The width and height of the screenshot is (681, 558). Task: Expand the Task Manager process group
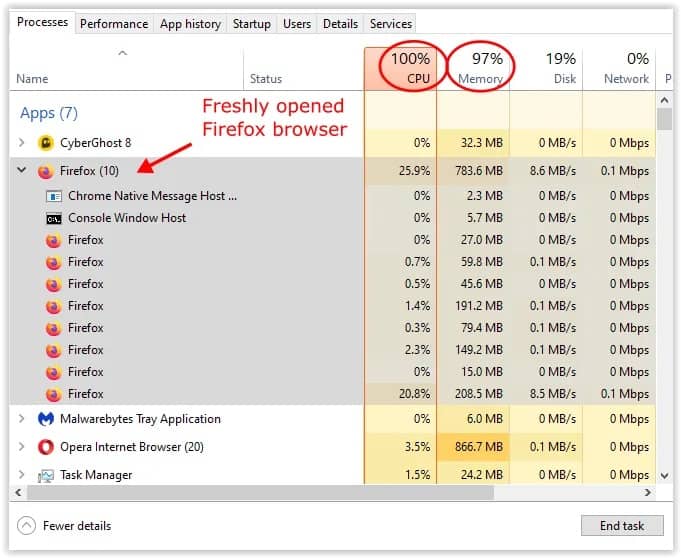pyautogui.click(x=21, y=475)
